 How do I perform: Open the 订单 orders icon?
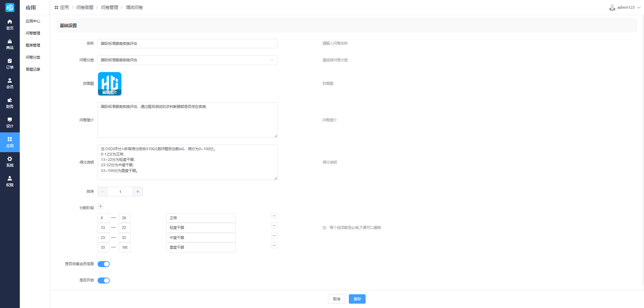(x=10, y=61)
